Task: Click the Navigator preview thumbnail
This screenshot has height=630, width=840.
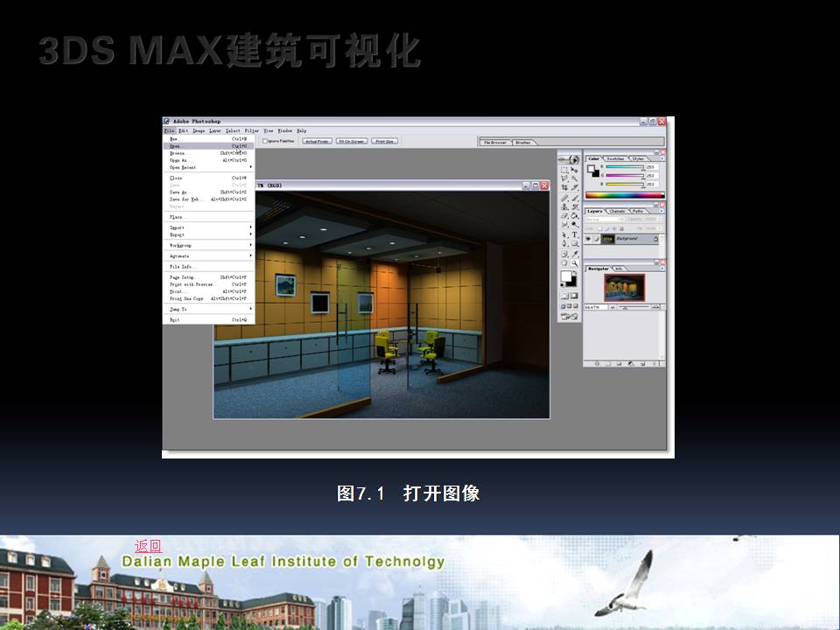Action: tap(624, 287)
